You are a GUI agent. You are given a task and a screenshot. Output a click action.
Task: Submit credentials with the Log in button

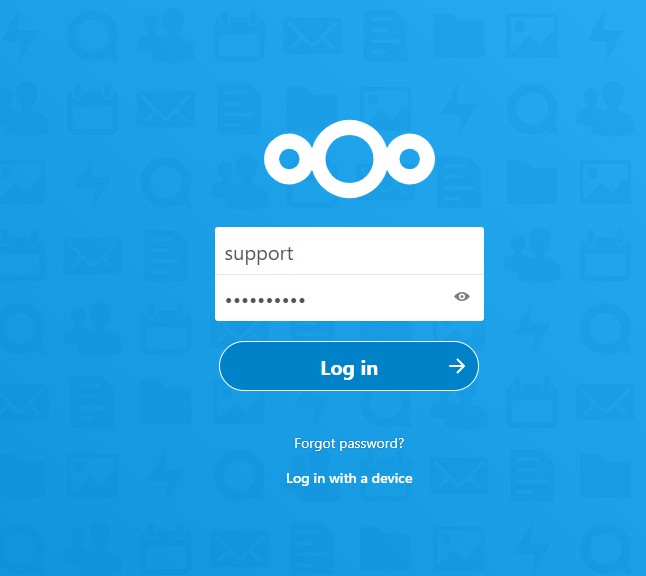(349, 366)
